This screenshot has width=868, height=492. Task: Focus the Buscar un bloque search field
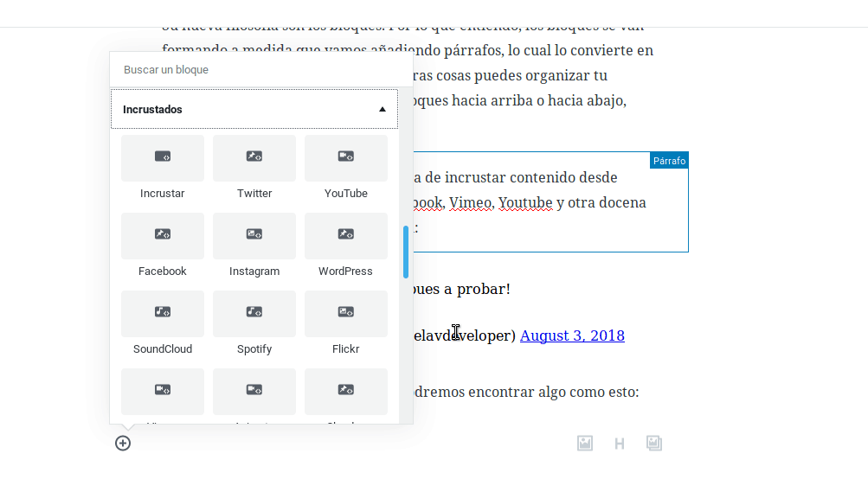[x=261, y=70]
